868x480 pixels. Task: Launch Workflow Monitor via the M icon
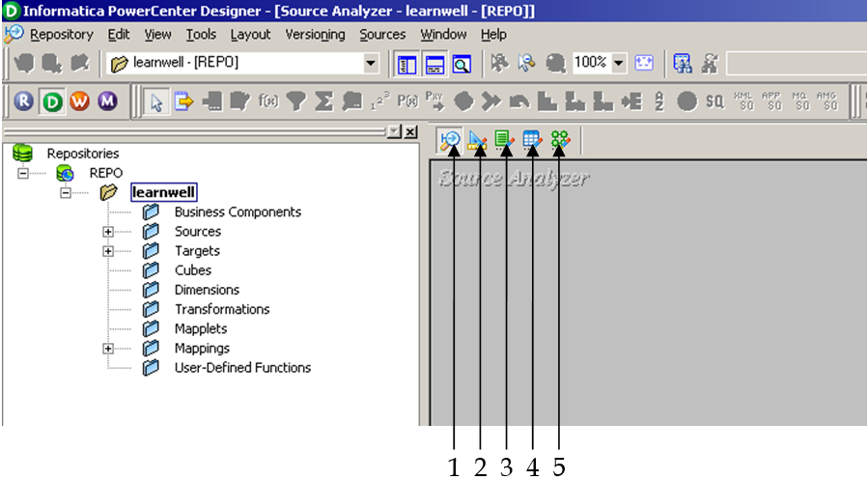(107, 101)
